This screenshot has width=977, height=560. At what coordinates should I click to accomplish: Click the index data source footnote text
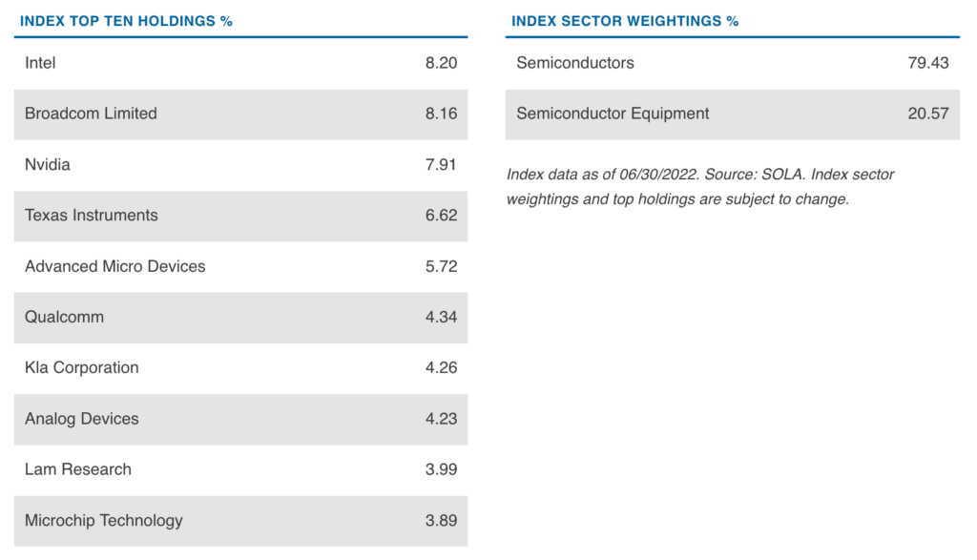tap(700, 187)
